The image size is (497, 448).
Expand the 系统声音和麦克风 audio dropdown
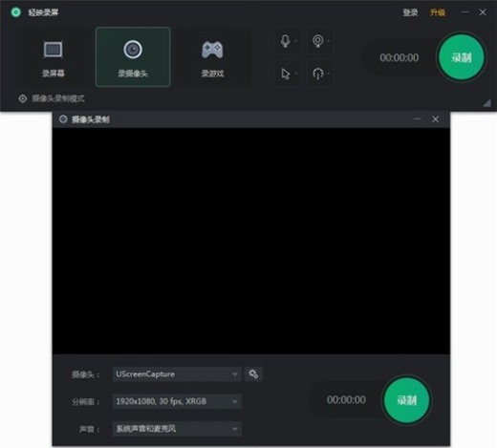click(x=177, y=429)
